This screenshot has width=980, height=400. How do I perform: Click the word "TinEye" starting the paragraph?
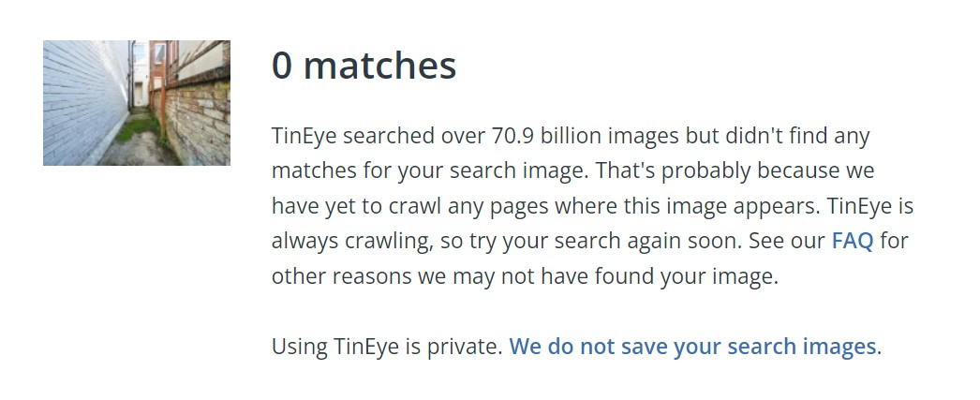click(x=304, y=137)
